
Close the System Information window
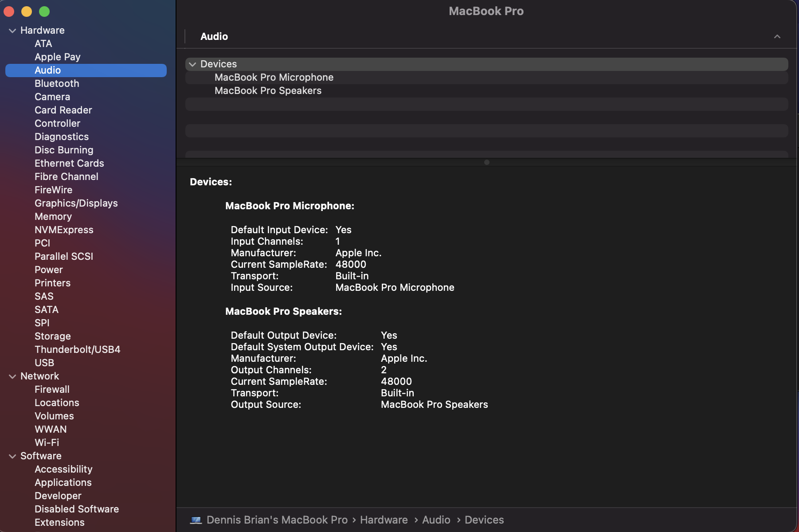pos(9,12)
